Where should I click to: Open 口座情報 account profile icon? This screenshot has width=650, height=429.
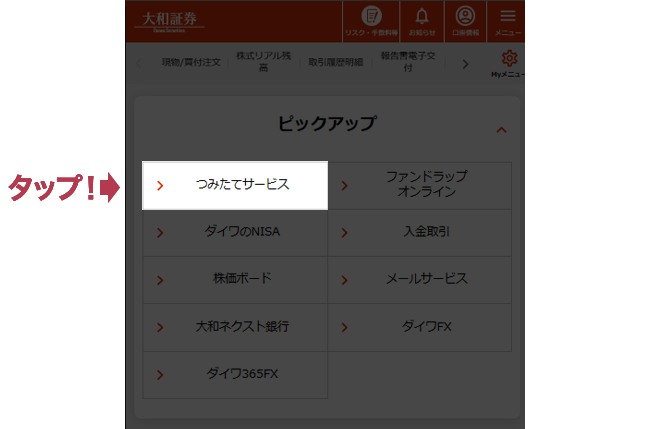465,17
